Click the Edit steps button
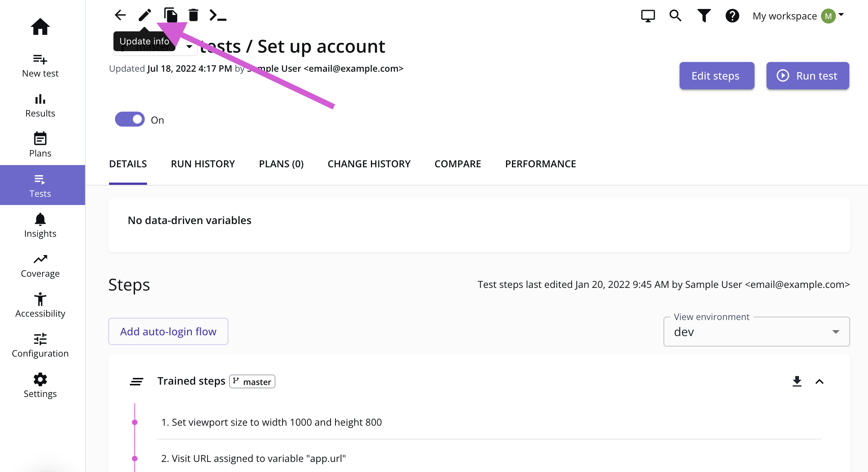 click(716, 76)
